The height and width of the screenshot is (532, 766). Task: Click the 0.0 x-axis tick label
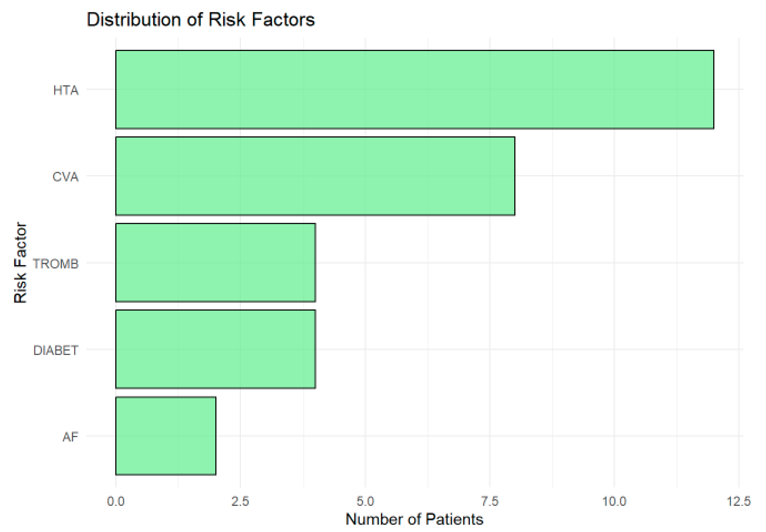point(116,501)
